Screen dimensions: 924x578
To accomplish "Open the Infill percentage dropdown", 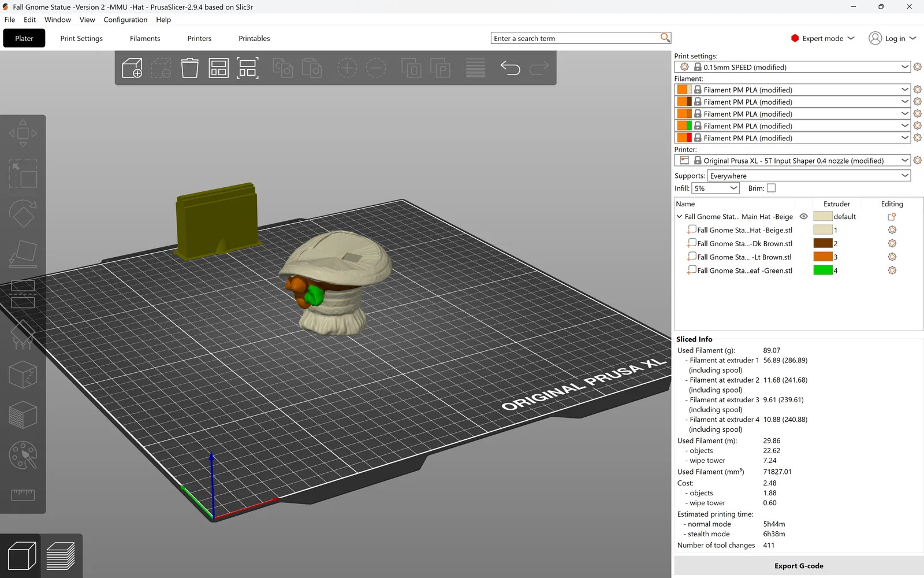I will [x=716, y=188].
